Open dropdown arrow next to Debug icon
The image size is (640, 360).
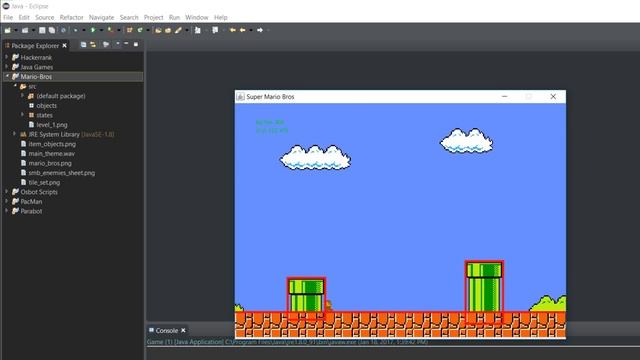point(84,30)
